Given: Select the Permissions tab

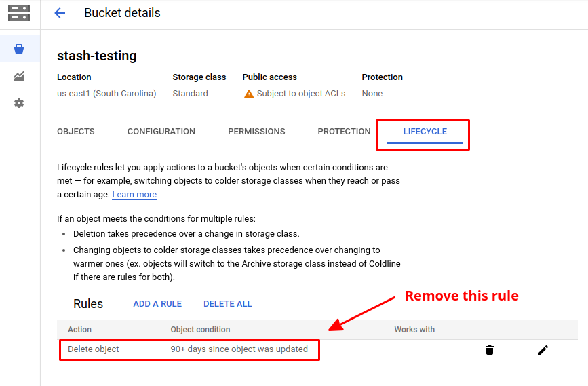Looking at the screenshot, I should (256, 132).
